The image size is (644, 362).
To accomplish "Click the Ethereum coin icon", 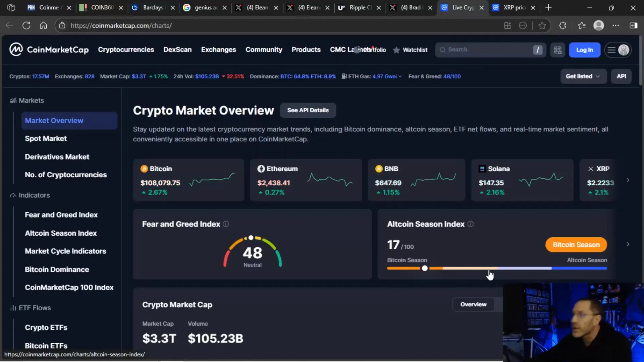I will tap(261, 169).
